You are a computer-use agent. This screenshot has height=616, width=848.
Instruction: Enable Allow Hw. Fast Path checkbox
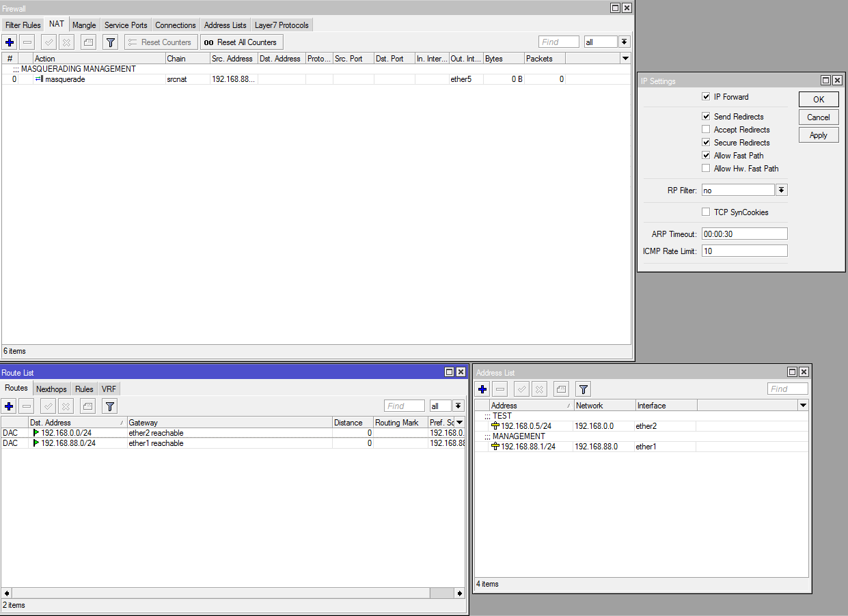(x=706, y=169)
